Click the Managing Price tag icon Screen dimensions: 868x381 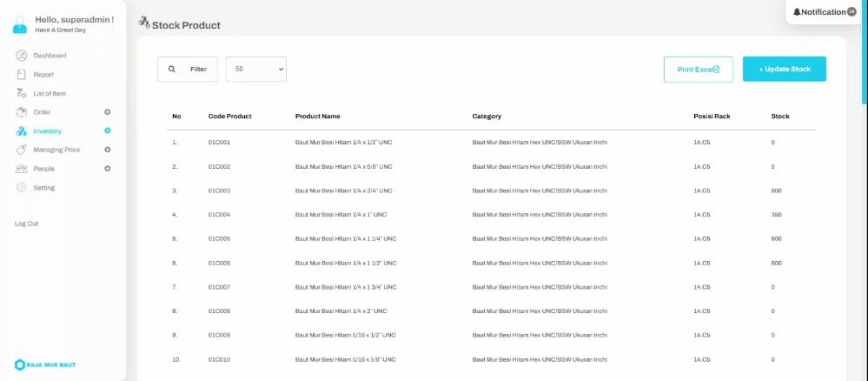(21, 150)
